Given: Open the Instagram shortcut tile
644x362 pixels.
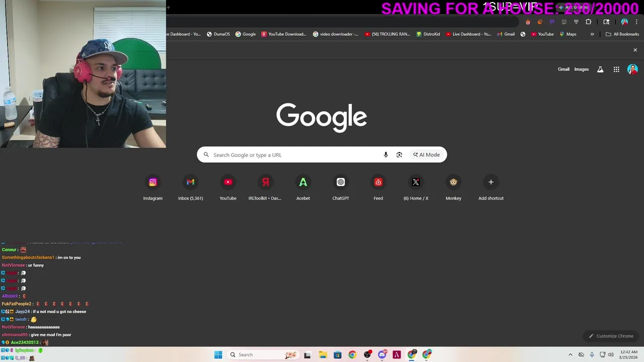Looking at the screenshot, I should 153,188.
